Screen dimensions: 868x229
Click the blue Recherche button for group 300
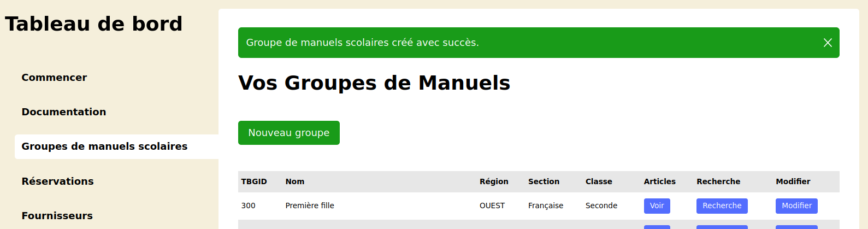[722, 206]
